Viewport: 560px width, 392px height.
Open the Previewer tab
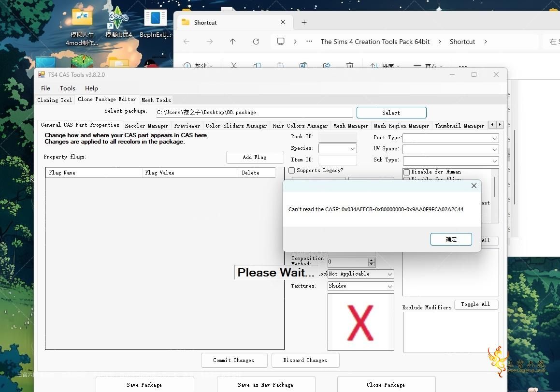tap(187, 126)
